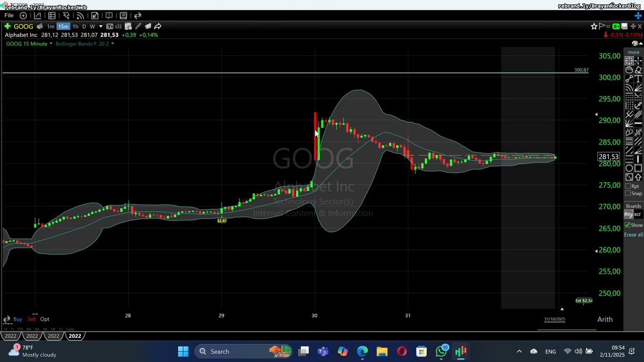This screenshot has width=644, height=362.
Task: Select the text drawing tool
Action: coord(638,79)
